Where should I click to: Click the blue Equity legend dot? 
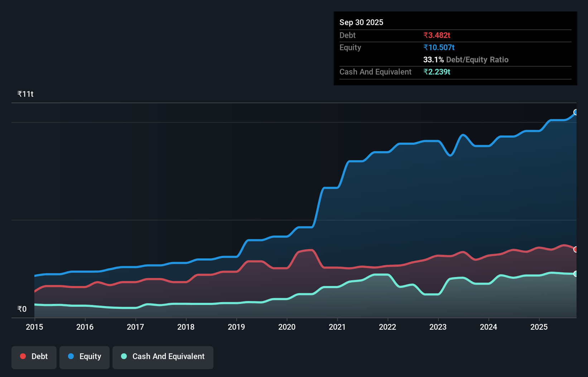(71, 356)
